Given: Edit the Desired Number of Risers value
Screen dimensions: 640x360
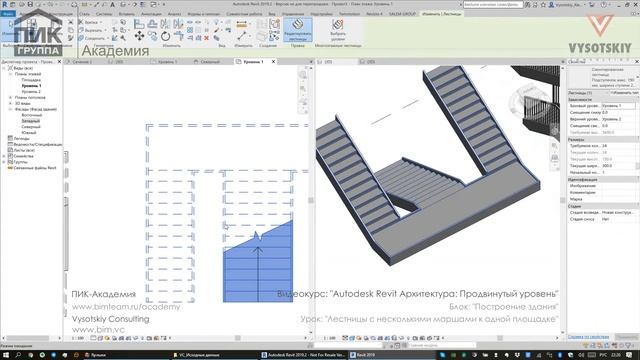Looking at the screenshot, I should tap(618, 146).
